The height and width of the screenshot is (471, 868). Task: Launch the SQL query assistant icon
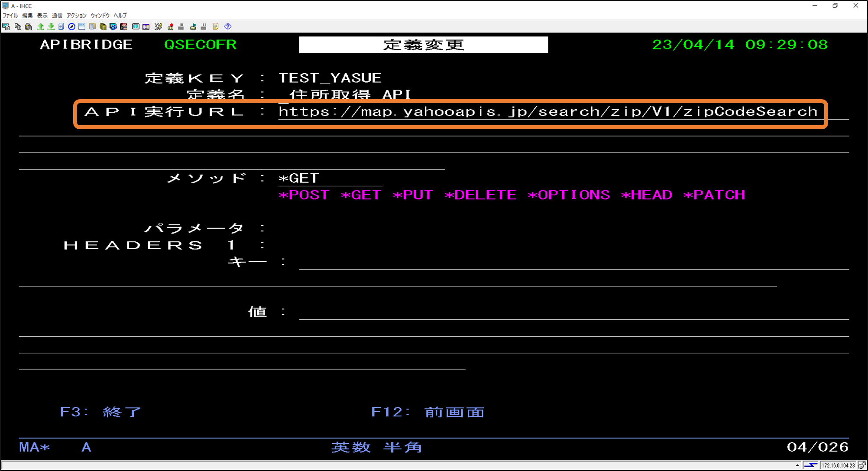pyautogui.click(x=124, y=26)
